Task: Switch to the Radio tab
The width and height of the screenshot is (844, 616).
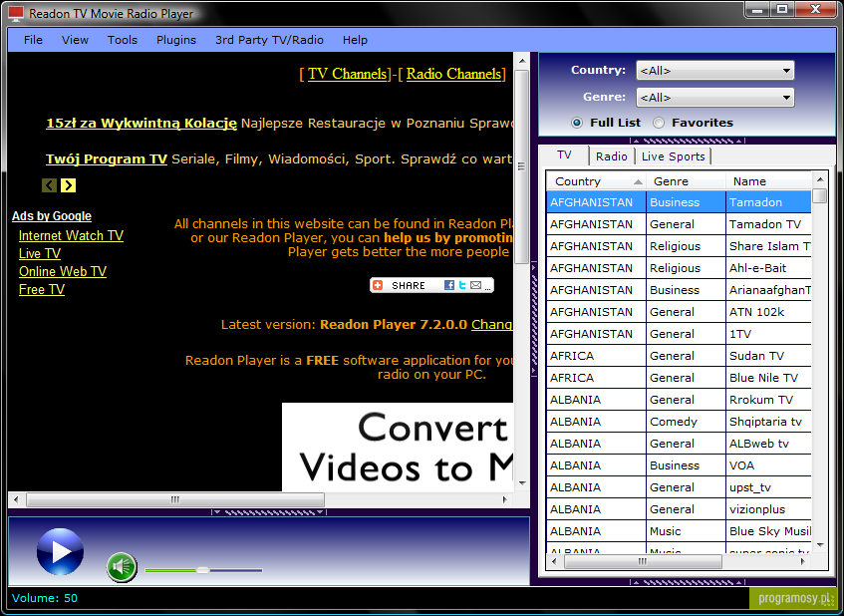Action: click(x=612, y=156)
